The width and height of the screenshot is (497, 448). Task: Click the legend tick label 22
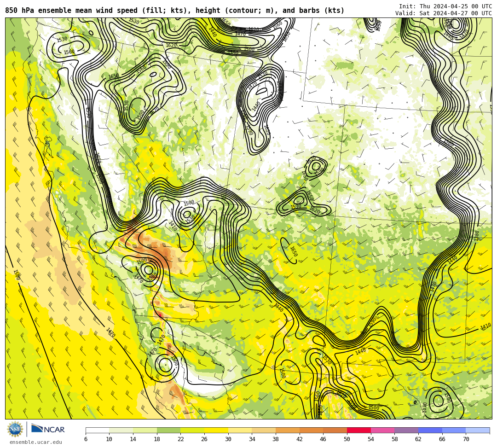pyautogui.click(x=181, y=439)
